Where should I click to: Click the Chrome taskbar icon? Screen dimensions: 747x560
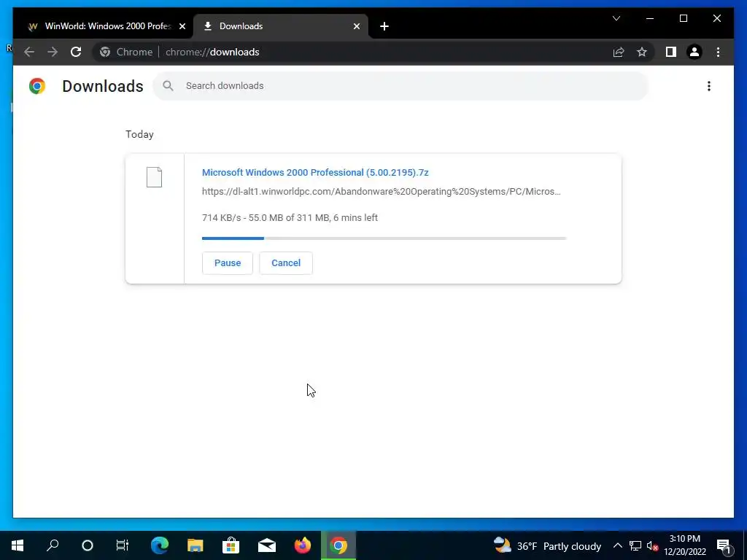point(338,545)
